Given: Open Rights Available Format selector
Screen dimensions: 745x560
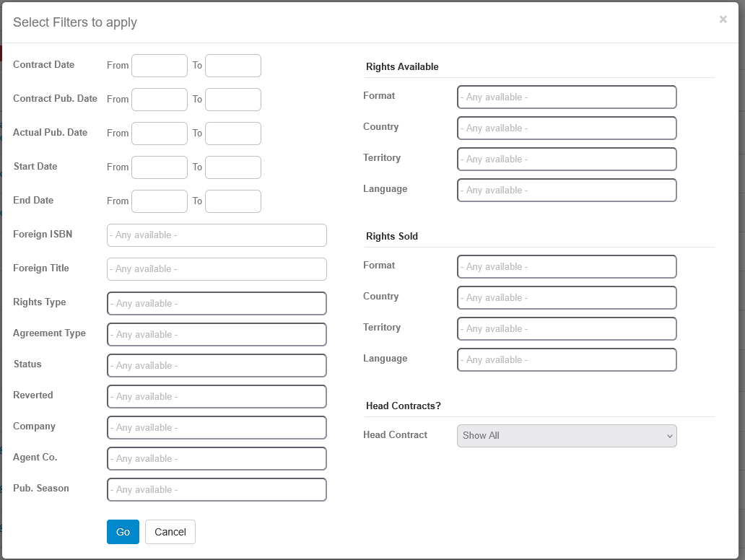Looking at the screenshot, I should [567, 97].
